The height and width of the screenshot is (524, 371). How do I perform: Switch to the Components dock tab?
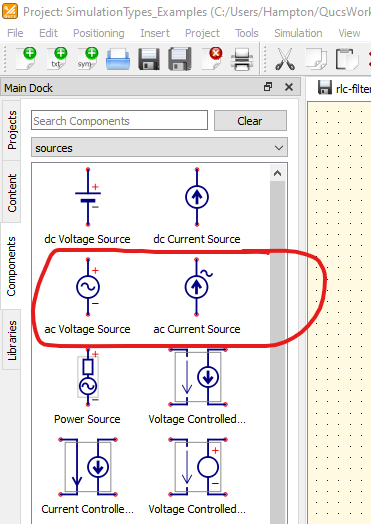tap(11, 266)
